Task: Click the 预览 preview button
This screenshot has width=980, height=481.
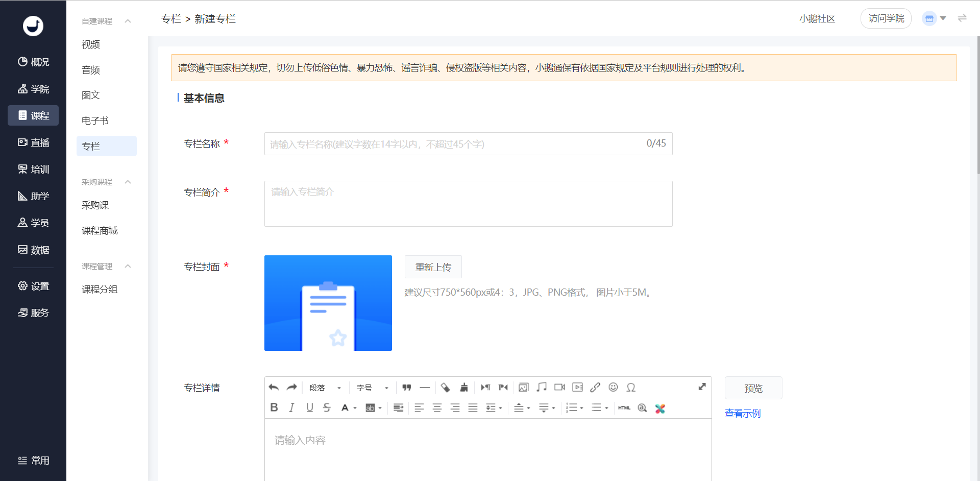Action: click(x=753, y=388)
